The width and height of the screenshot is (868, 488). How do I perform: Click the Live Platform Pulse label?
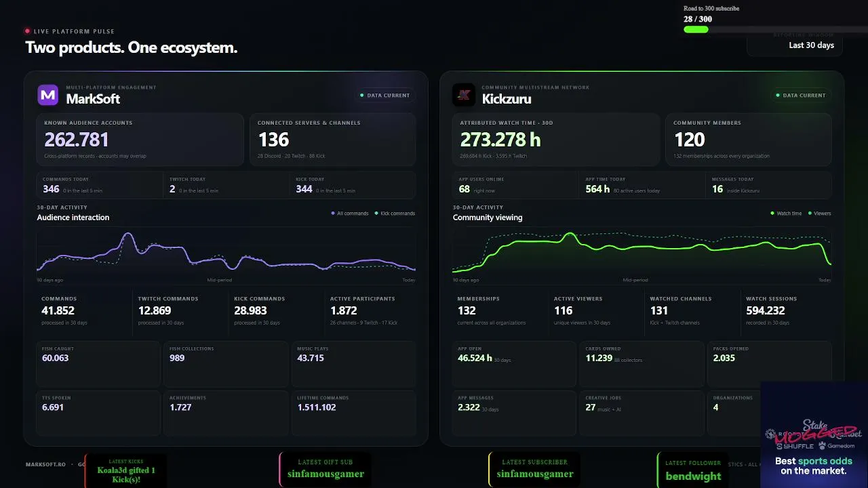tap(74, 31)
